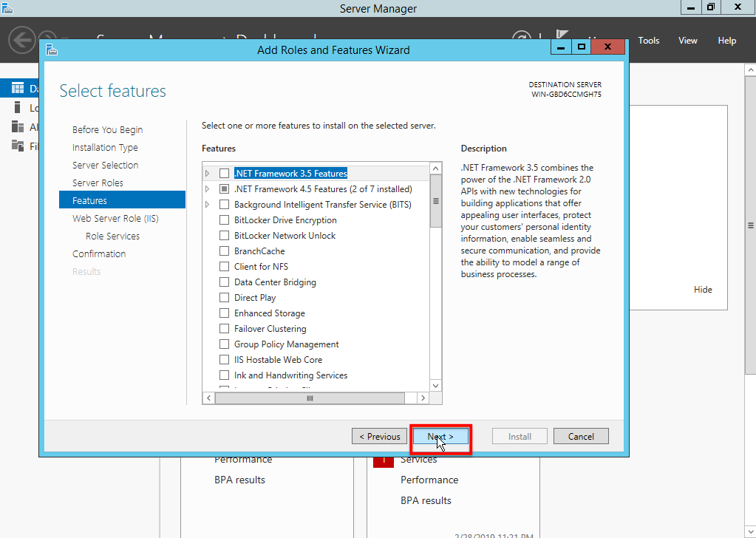Click the features list scroll-right arrow
756x538 pixels.
pyautogui.click(x=423, y=398)
